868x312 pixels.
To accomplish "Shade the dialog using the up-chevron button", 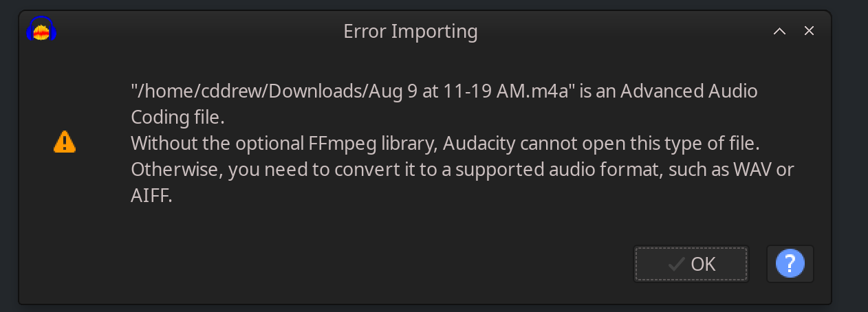I will pyautogui.click(x=779, y=31).
